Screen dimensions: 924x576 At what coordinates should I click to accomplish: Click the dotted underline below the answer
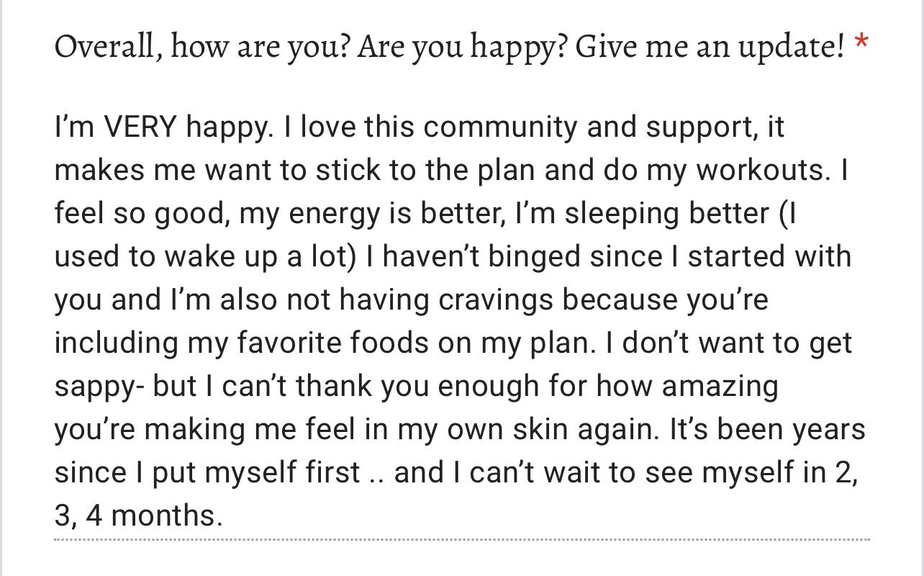462,539
